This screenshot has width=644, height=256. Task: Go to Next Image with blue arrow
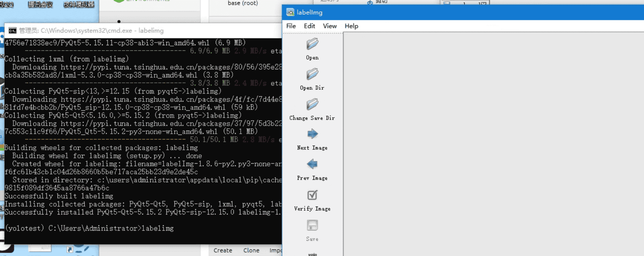(x=312, y=134)
